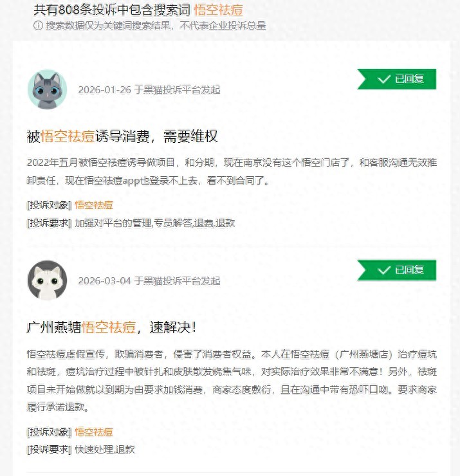Click second 投诉要求 line 快速处理,退款
The width and height of the screenshot is (460, 476).
pos(81,449)
